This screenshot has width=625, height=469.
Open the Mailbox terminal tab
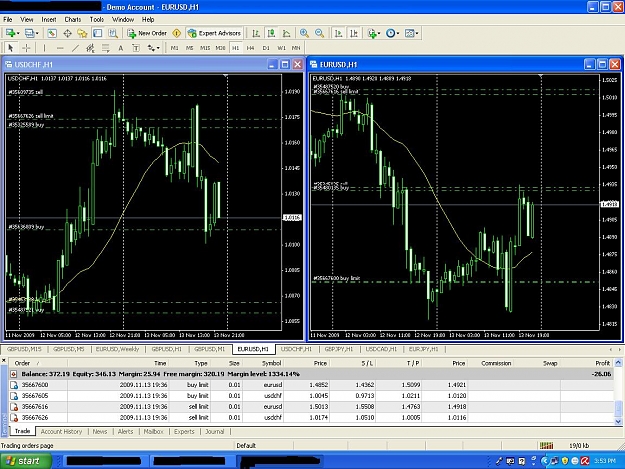pyautogui.click(x=153, y=432)
